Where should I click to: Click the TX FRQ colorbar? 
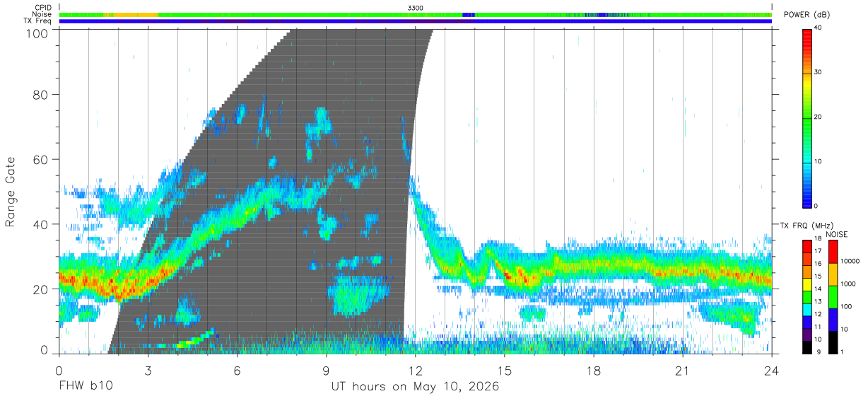pyautogui.click(x=807, y=296)
